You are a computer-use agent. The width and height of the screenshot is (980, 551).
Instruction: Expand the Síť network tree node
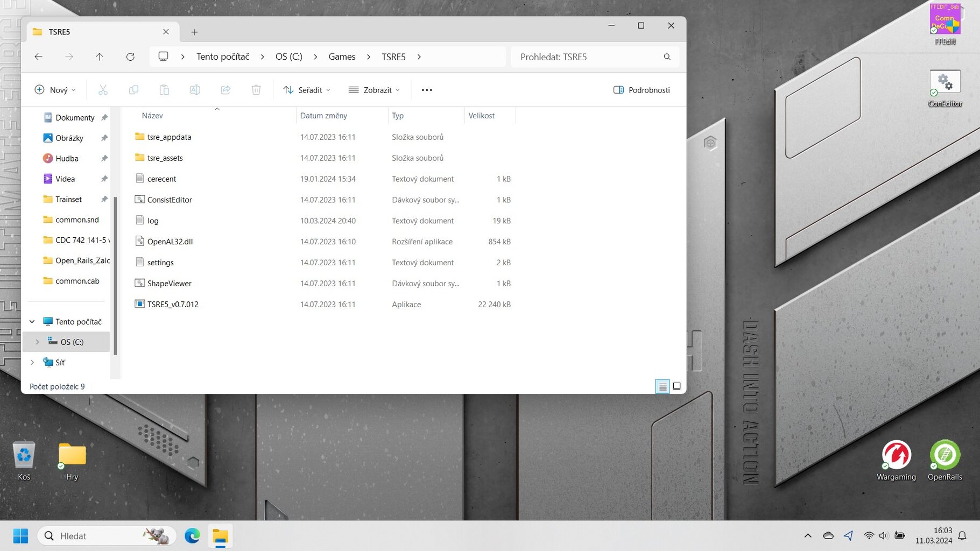(x=32, y=362)
